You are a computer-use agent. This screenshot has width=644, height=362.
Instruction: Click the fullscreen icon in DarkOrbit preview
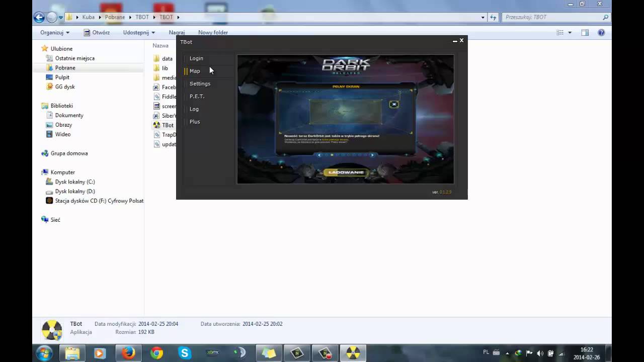point(394,104)
